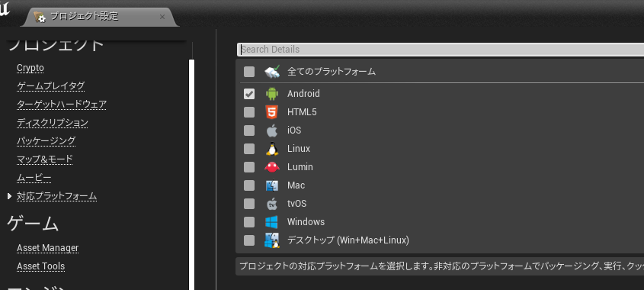Select the 対応プラットフォーム category
The width and height of the screenshot is (644, 290).
(x=56, y=196)
